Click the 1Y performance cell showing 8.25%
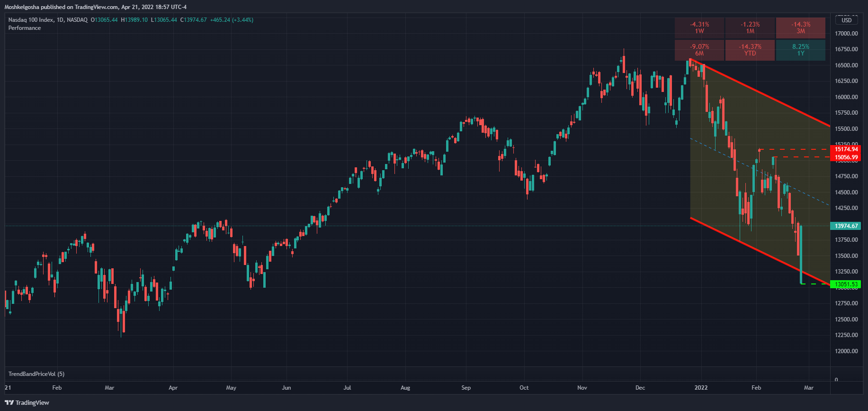Viewport: 868px width, 411px height. (x=801, y=50)
